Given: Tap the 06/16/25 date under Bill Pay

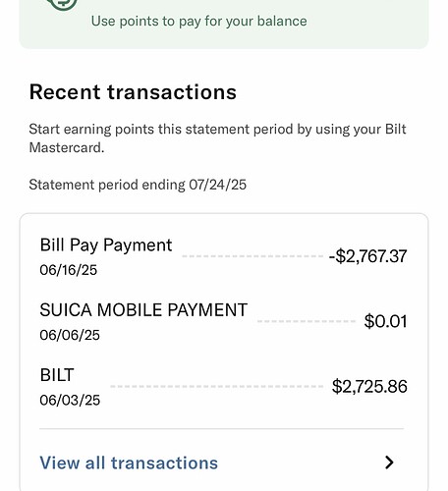Looking at the screenshot, I should tap(69, 270).
